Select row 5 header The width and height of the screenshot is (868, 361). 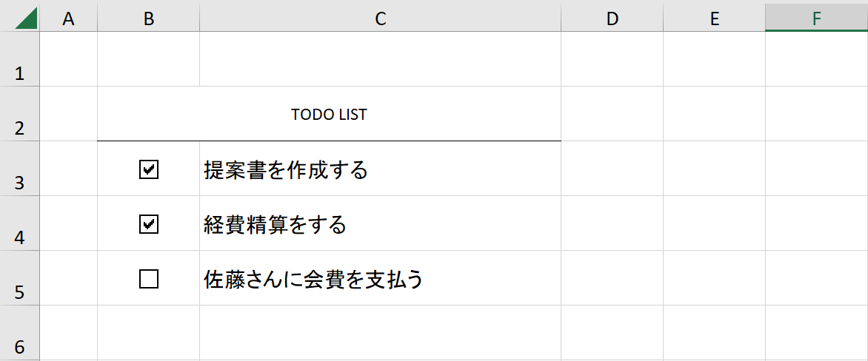click(x=20, y=277)
